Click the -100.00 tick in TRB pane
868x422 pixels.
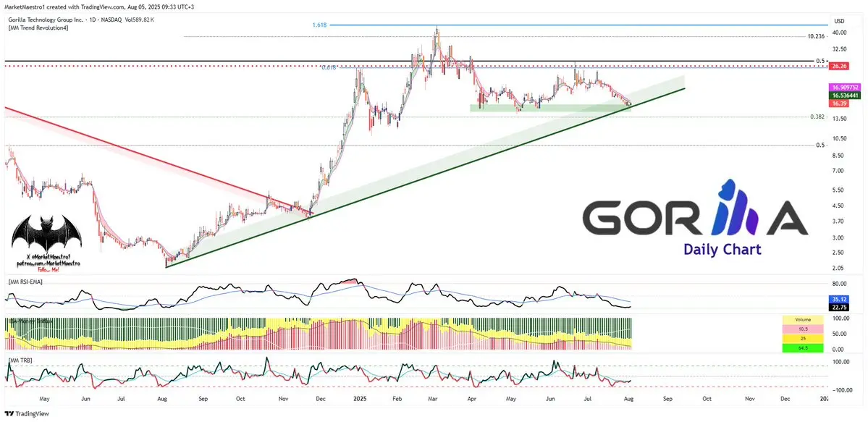click(x=840, y=390)
